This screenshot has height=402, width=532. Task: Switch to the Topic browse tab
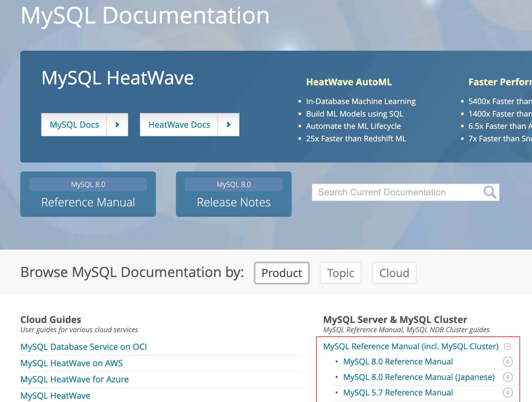[341, 273]
